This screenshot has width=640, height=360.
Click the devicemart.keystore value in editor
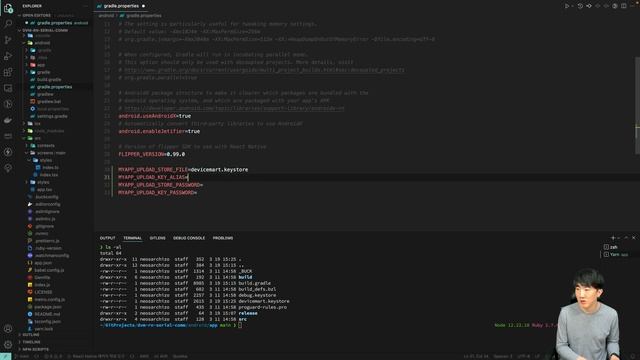[219, 169]
